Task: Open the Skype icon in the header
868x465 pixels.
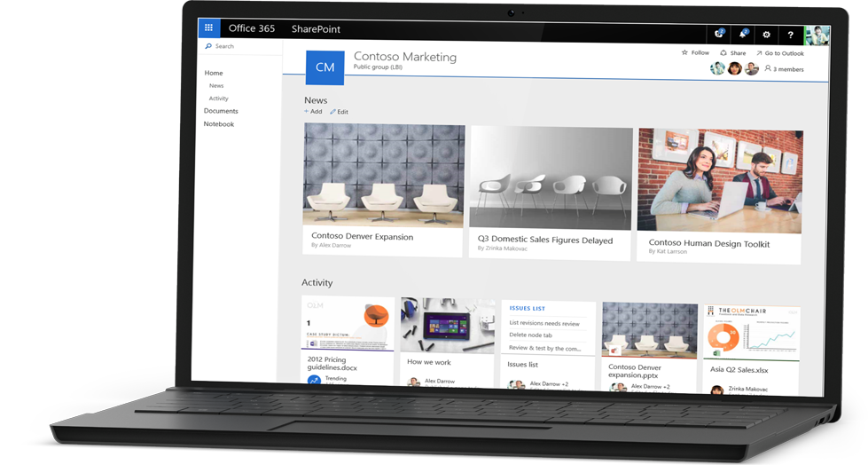Action: [718, 34]
